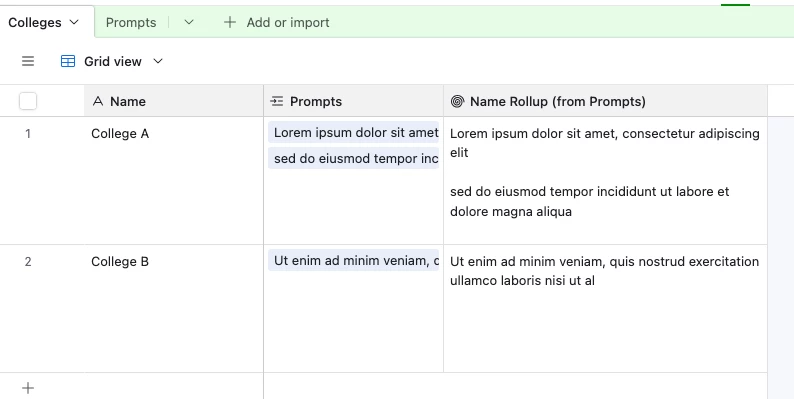This screenshot has width=794, height=399.
Task: Expand the Grid view dropdown arrow
Action: (x=158, y=61)
